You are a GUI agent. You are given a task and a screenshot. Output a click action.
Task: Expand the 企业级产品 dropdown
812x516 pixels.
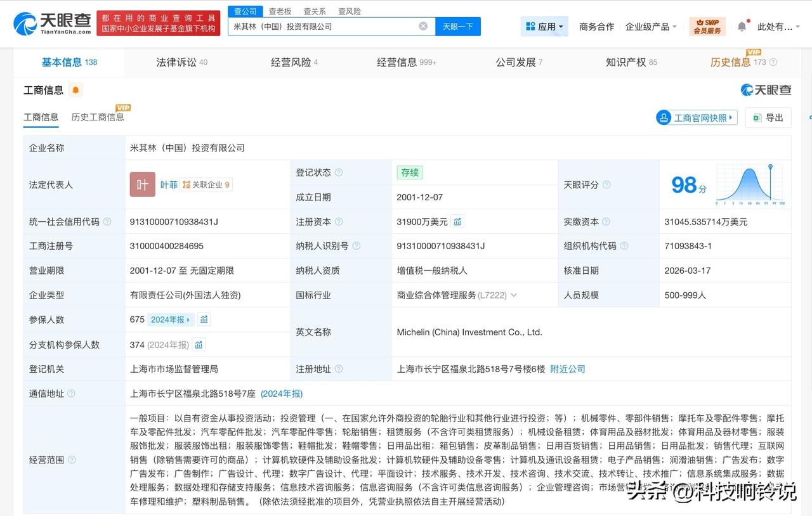(651, 27)
